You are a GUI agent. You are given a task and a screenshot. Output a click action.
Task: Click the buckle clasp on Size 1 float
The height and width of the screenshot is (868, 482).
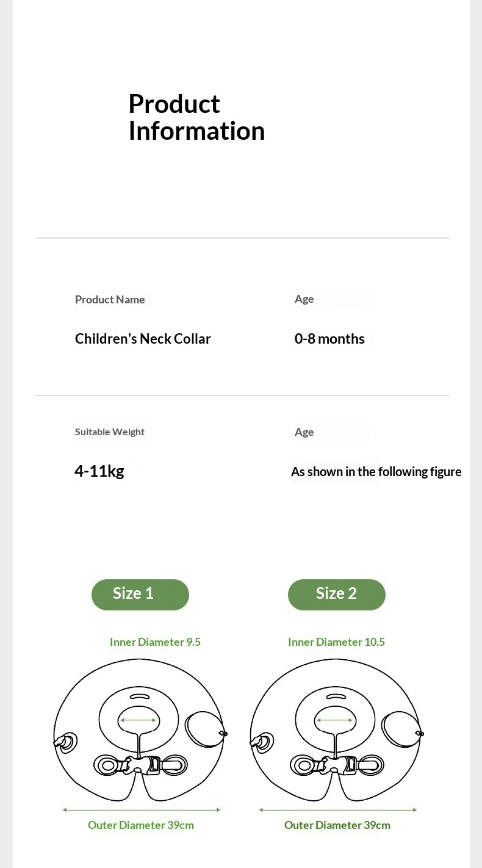click(140, 764)
